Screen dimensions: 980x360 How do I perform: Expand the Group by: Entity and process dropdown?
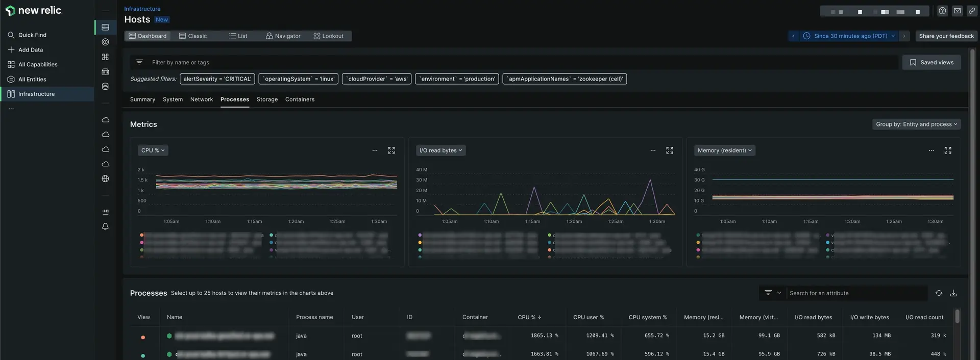click(x=916, y=124)
